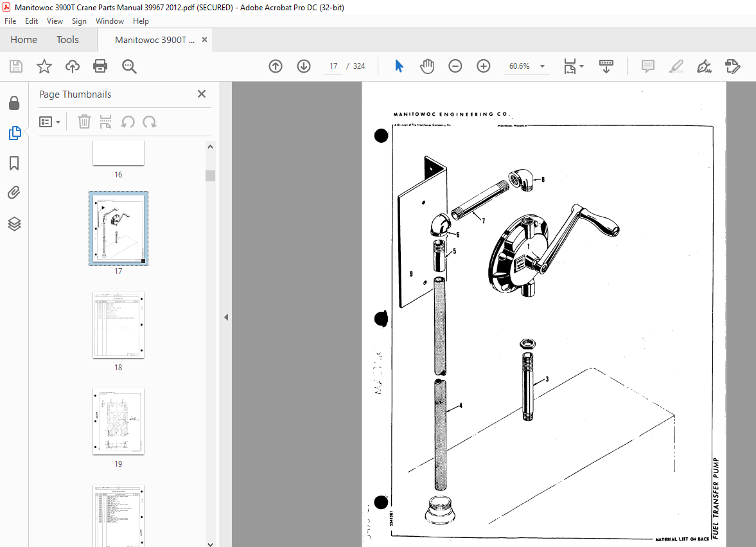Click the thumbnail panel scrollbar handle
756x547 pixels.
[x=210, y=175]
